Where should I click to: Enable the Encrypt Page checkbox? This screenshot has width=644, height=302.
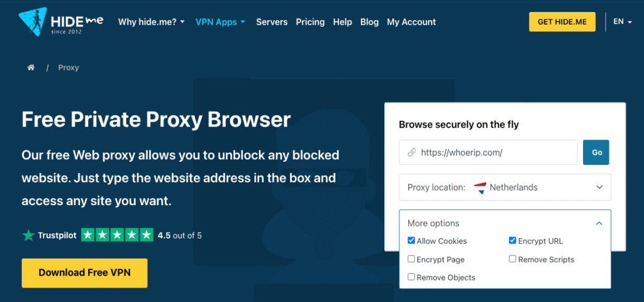(411, 259)
